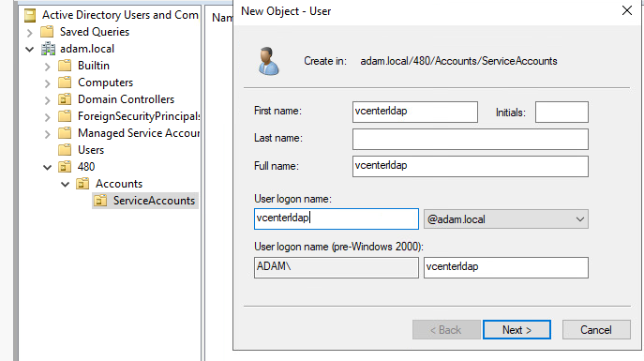Click the pre-Windows 2000 logon name field
The width and height of the screenshot is (644, 361).
(x=506, y=267)
